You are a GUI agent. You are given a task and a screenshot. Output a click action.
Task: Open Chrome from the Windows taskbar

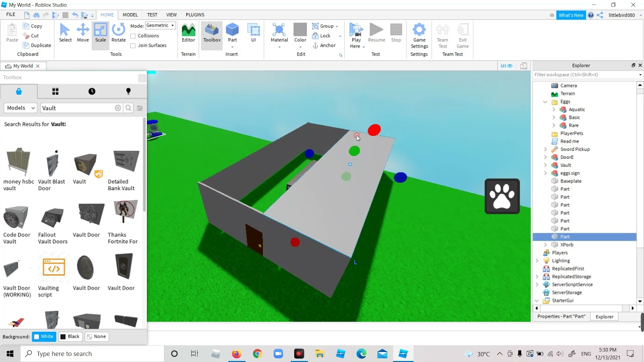click(x=257, y=354)
